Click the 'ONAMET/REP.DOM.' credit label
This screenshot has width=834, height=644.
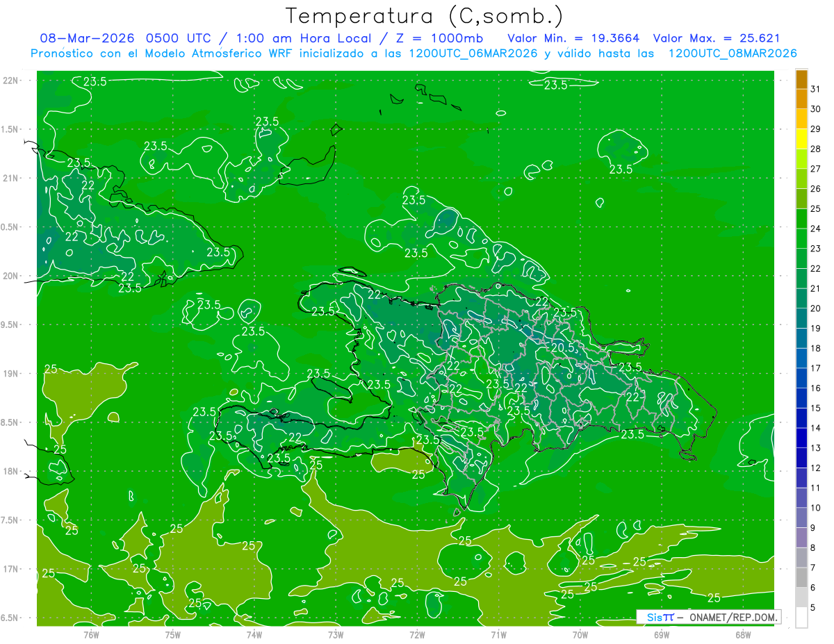tap(733, 617)
